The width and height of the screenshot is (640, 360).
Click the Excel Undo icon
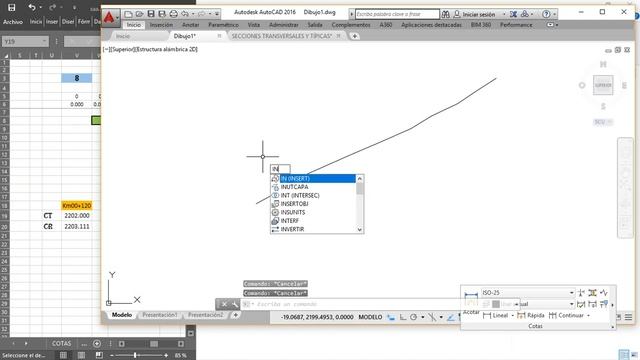pyautogui.click(x=32, y=7)
